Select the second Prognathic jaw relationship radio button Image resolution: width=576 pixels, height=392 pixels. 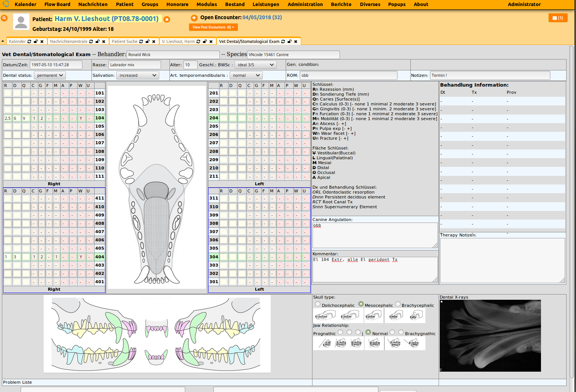click(349, 333)
